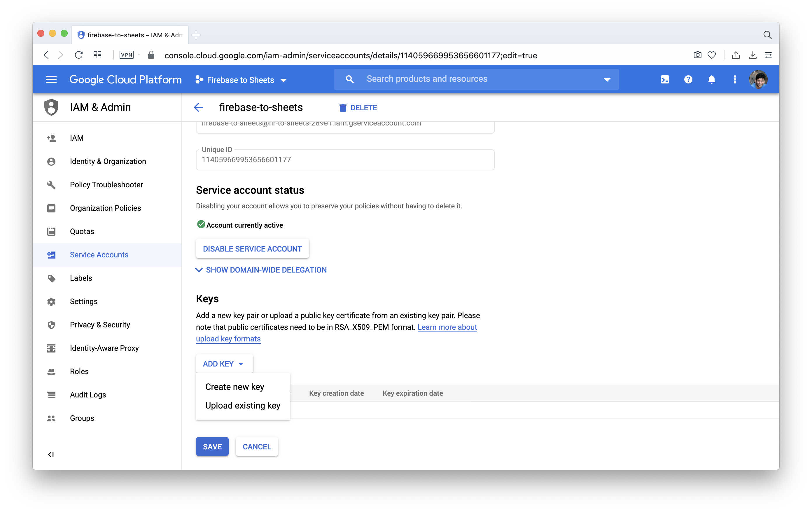Screen dimensions: 812x513
Task: Delete the firebase-to-sheets service account
Action: 358,108
